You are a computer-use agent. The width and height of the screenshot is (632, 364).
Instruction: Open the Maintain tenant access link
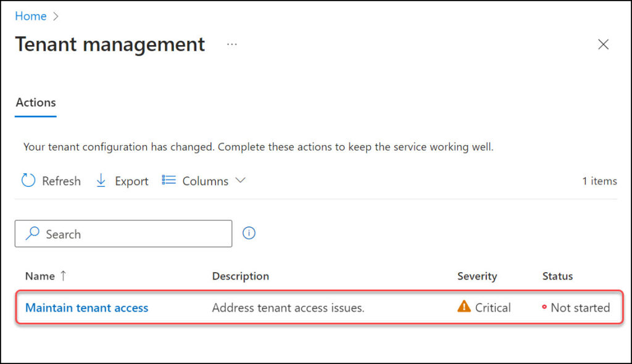pyautogui.click(x=86, y=308)
